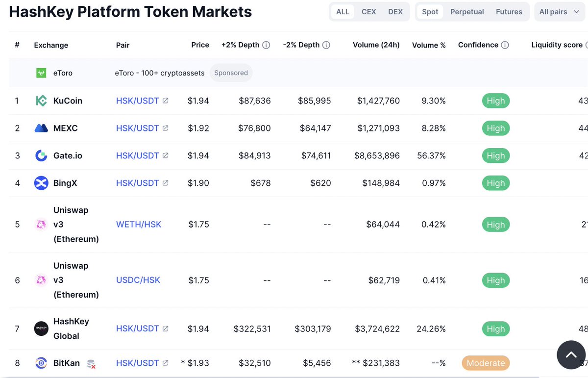Switch to the Spot markets tab
588x378 pixels.
point(430,12)
